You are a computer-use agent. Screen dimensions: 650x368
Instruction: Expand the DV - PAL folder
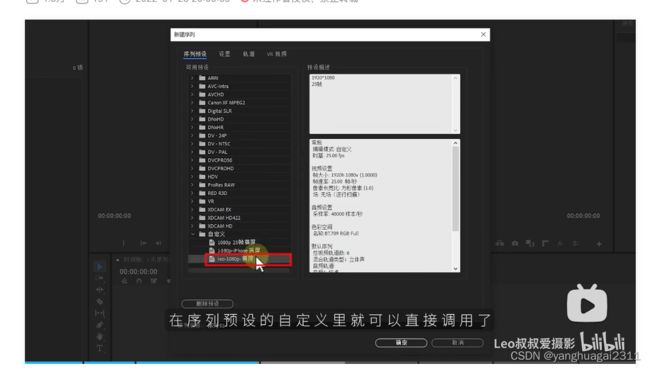tap(192, 152)
